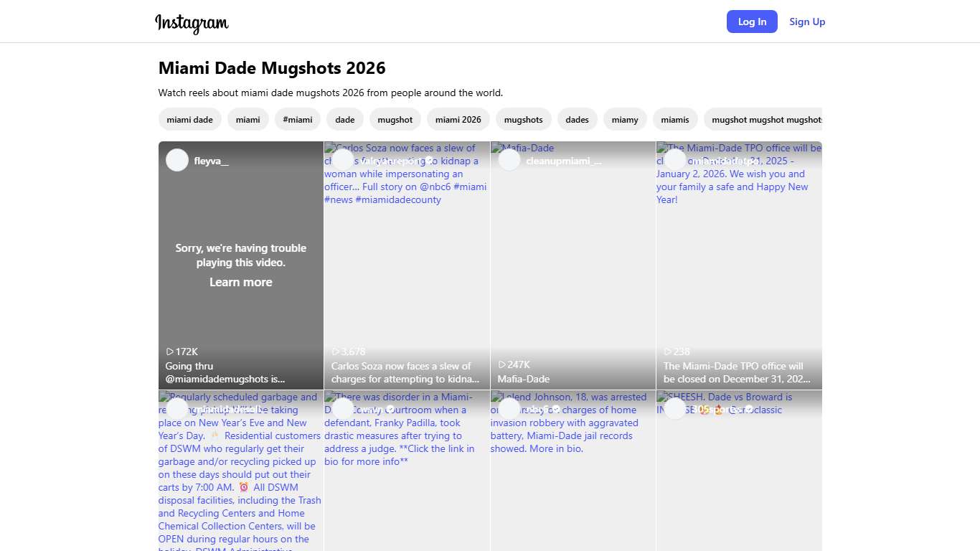Choose the "miami 2026" topic chip

coord(458,120)
